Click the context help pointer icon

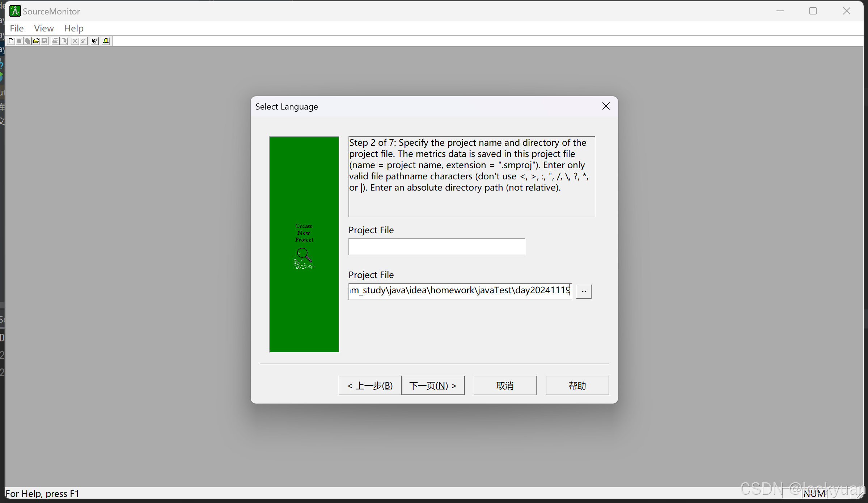pos(94,41)
